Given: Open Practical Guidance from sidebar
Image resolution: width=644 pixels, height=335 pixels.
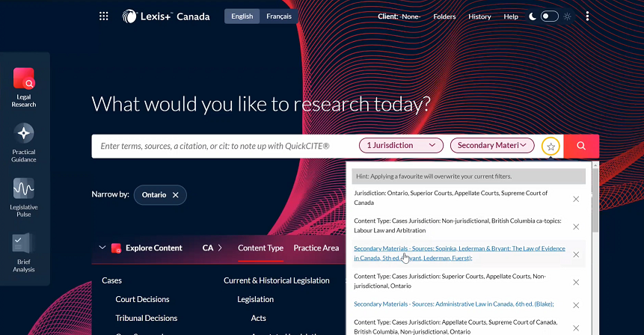Looking at the screenshot, I should [24, 143].
